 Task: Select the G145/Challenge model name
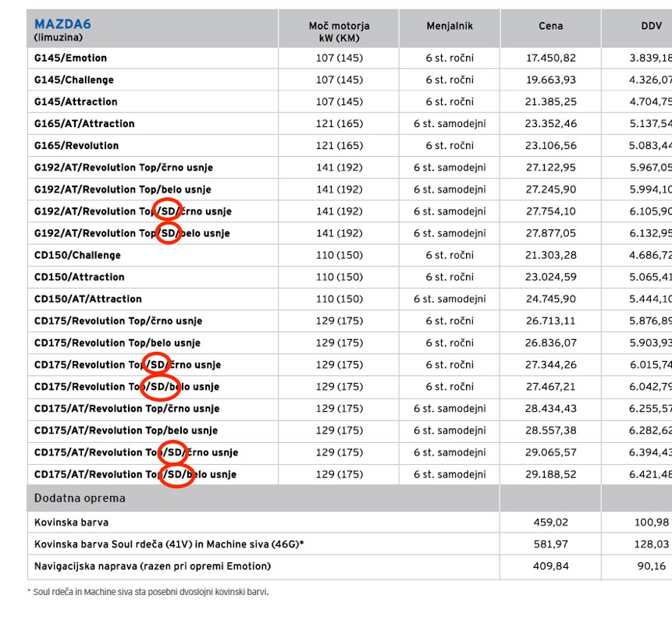(x=74, y=80)
